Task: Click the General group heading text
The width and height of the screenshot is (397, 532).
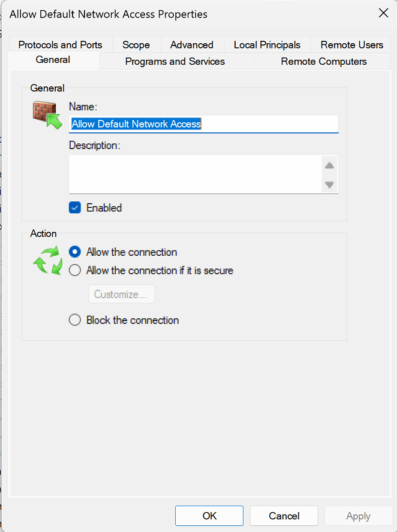Action: pyautogui.click(x=47, y=88)
